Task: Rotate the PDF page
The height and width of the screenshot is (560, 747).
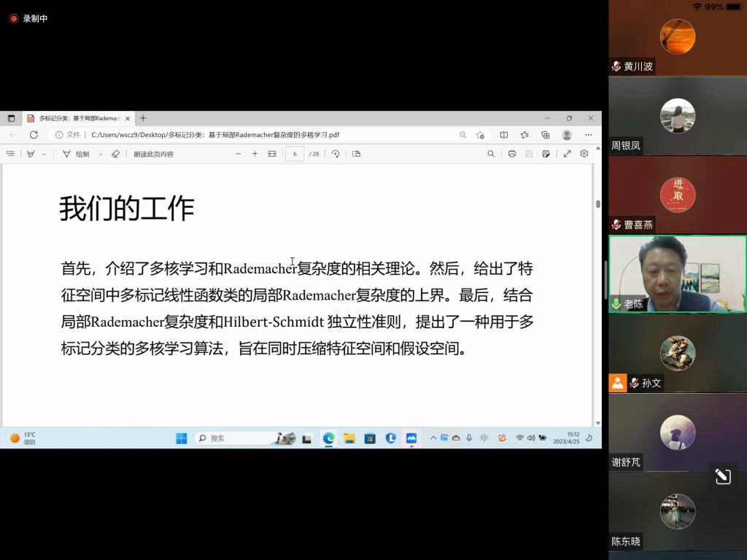Action: [336, 154]
